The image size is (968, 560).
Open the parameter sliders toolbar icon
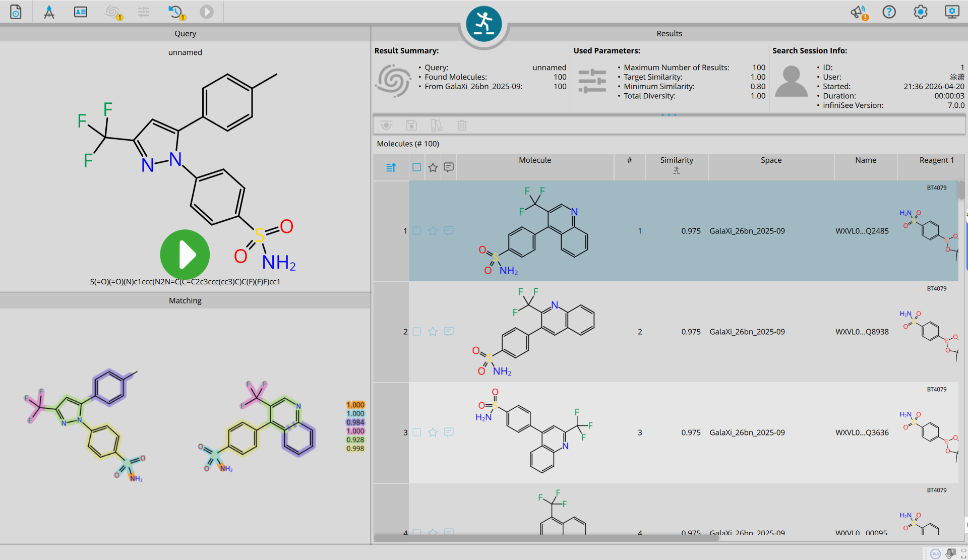[x=144, y=12]
